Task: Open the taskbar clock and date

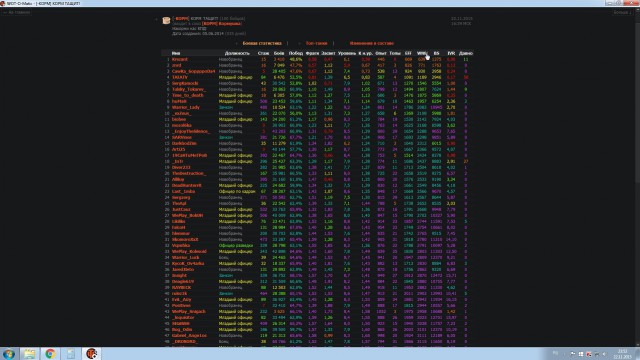Action: click(623, 354)
